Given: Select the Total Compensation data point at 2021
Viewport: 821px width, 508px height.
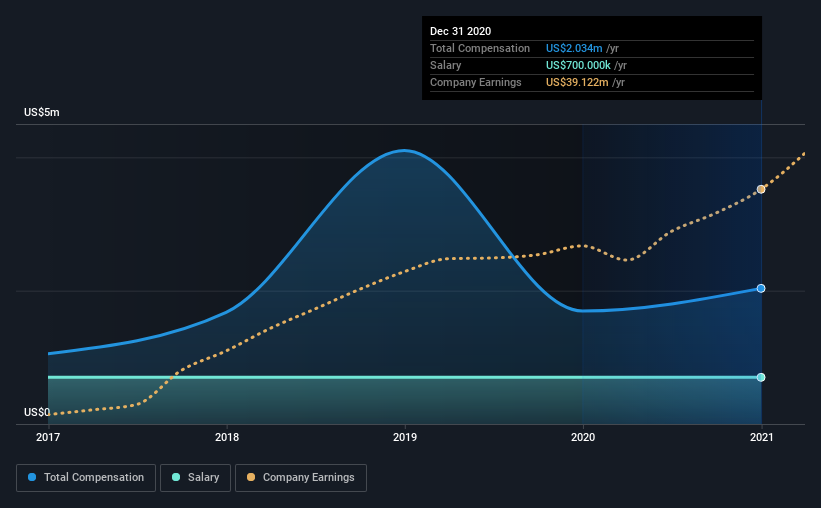Looking at the screenshot, I should [x=761, y=289].
